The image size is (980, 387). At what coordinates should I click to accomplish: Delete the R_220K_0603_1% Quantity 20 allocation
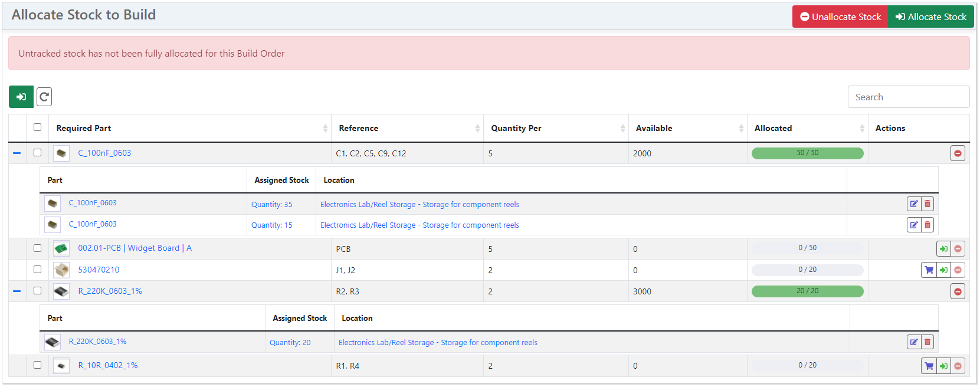[927, 342]
